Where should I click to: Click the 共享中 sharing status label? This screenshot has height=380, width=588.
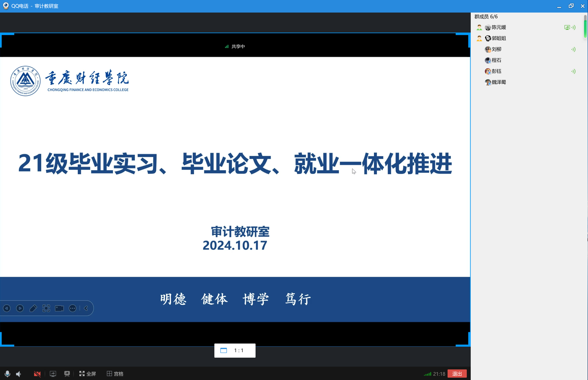coord(238,46)
